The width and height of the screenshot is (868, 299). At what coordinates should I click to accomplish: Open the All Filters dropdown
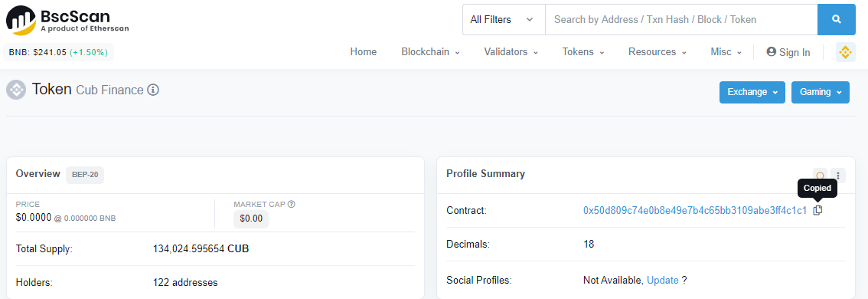click(x=503, y=19)
